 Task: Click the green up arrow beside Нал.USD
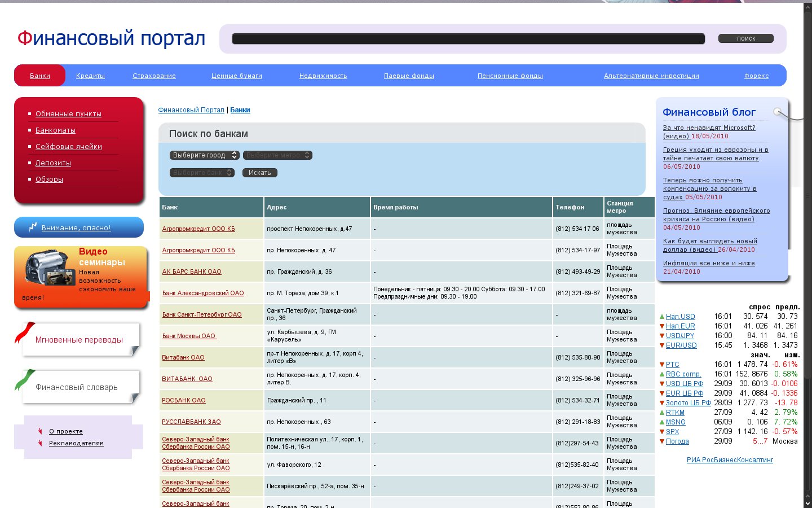click(662, 317)
